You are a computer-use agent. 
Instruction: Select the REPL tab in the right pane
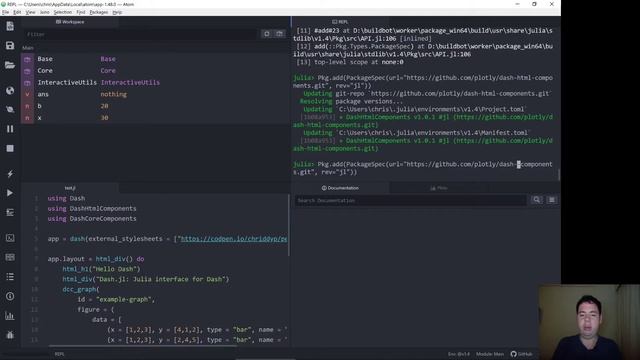[x=340, y=22]
